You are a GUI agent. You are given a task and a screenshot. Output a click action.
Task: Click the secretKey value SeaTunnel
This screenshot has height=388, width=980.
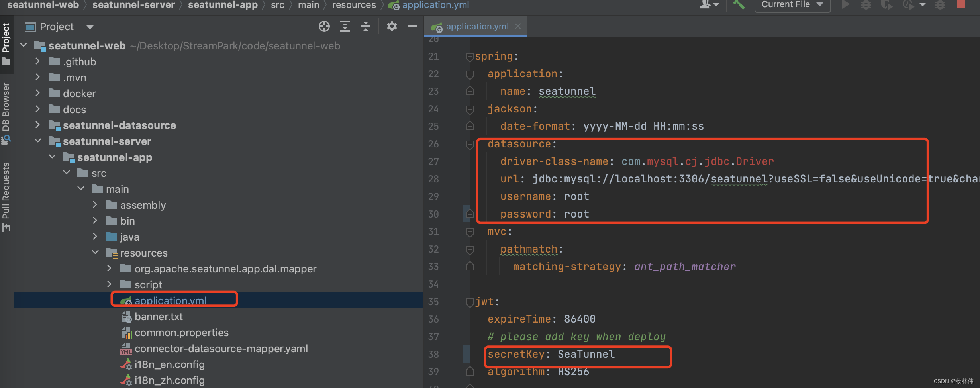[x=586, y=354]
